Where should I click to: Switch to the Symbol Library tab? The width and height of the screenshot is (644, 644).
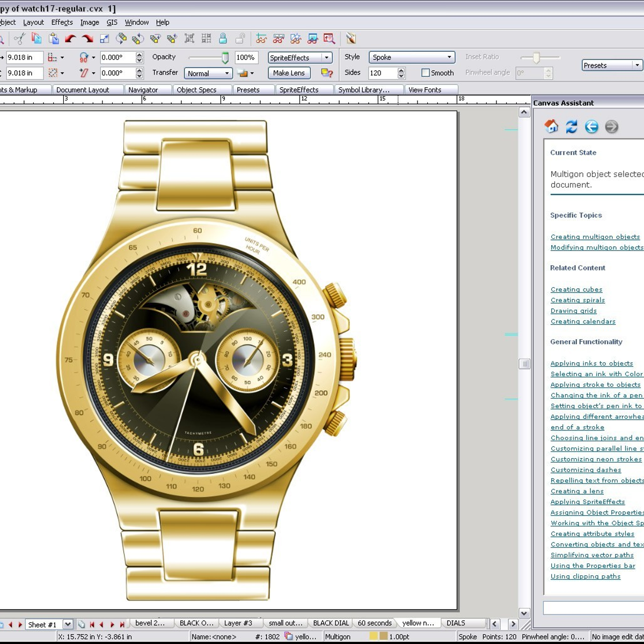(x=368, y=90)
